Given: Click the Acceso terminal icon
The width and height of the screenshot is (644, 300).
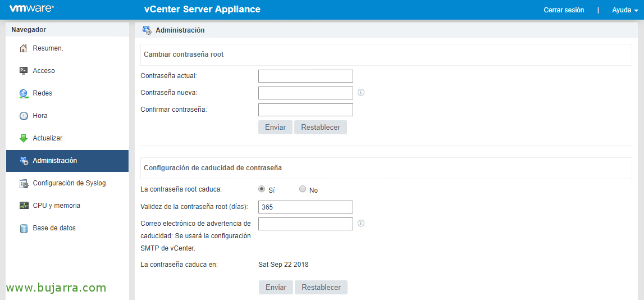Looking at the screenshot, I should pos(24,71).
